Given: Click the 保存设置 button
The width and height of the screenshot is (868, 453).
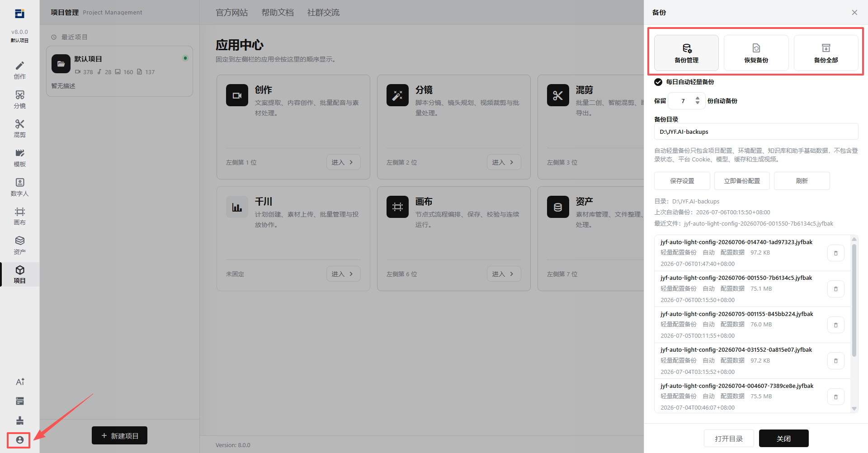Looking at the screenshot, I should click(682, 181).
